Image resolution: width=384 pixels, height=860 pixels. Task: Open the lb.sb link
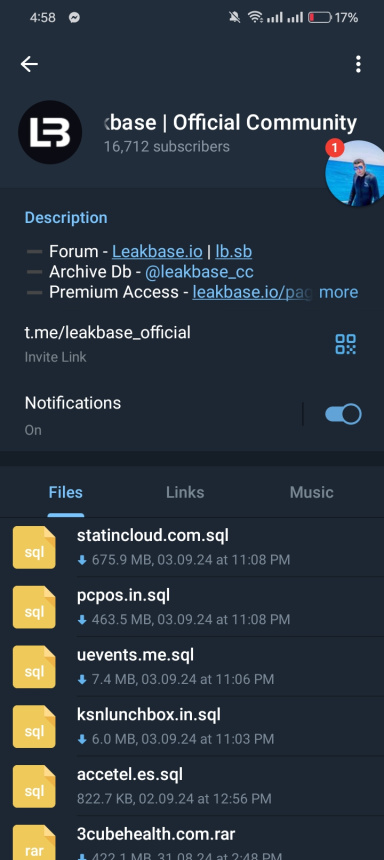click(x=234, y=252)
